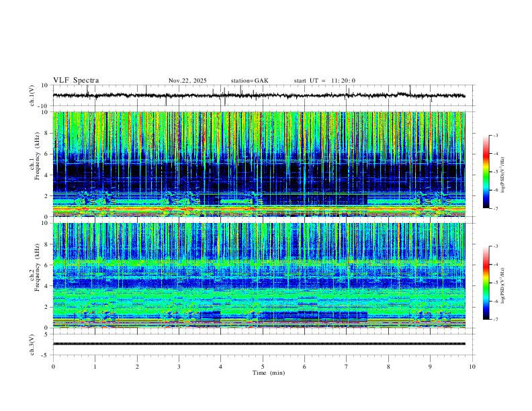532x411 pixels.
Task: Click tick label "3" on Time axis
Action: point(179,367)
